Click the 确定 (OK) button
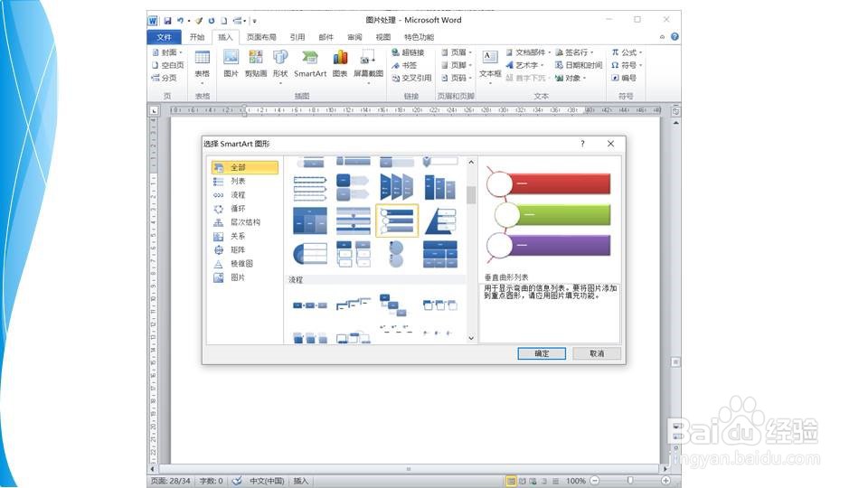Viewport: 868px width, 488px height. [542, 353]
